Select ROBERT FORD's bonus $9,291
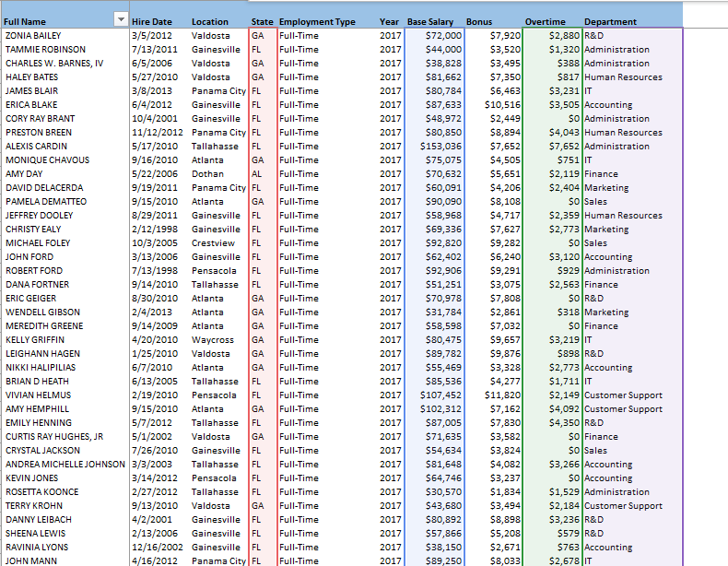 (505, 271)
